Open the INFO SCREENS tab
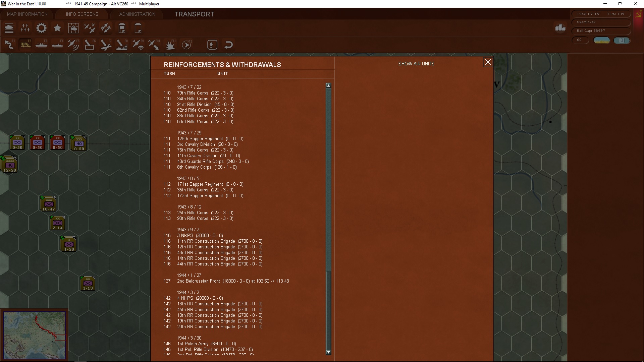 coord(82,14)
